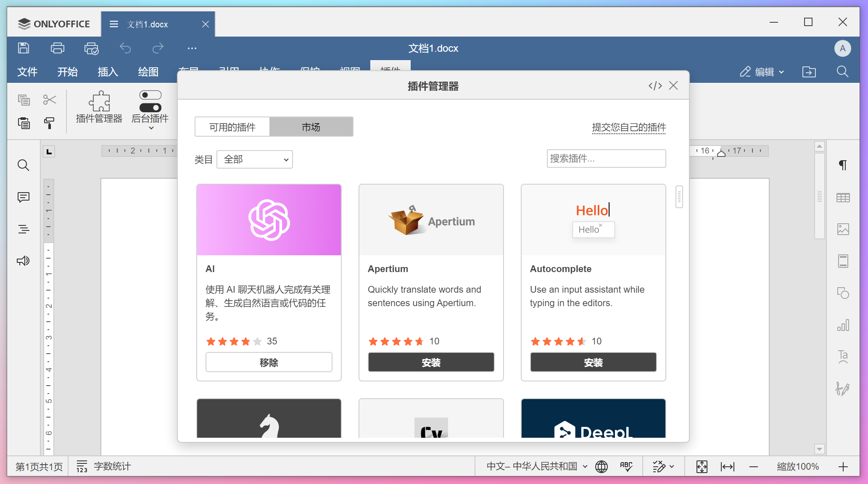Screen dimensions: 868x484
Task: Click the 搜索插件 search field
Action: coord(606,159)
